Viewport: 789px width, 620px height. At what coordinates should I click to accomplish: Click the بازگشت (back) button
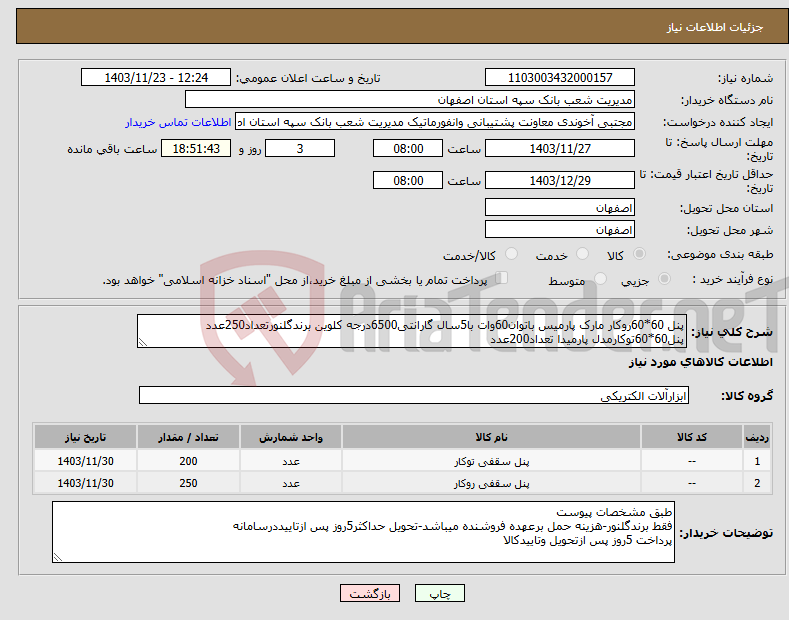click(x=370, y=593)
